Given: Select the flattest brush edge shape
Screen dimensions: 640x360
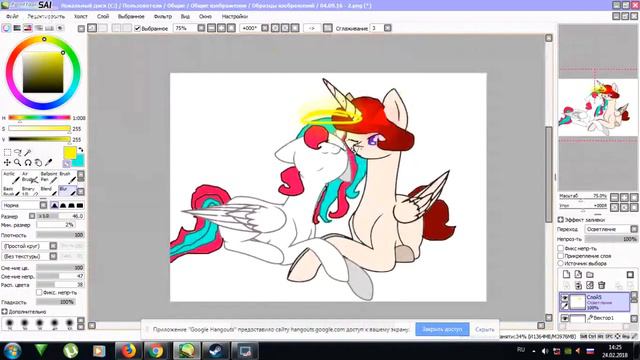Looking at the screenshot, I should tap(80, 205).
